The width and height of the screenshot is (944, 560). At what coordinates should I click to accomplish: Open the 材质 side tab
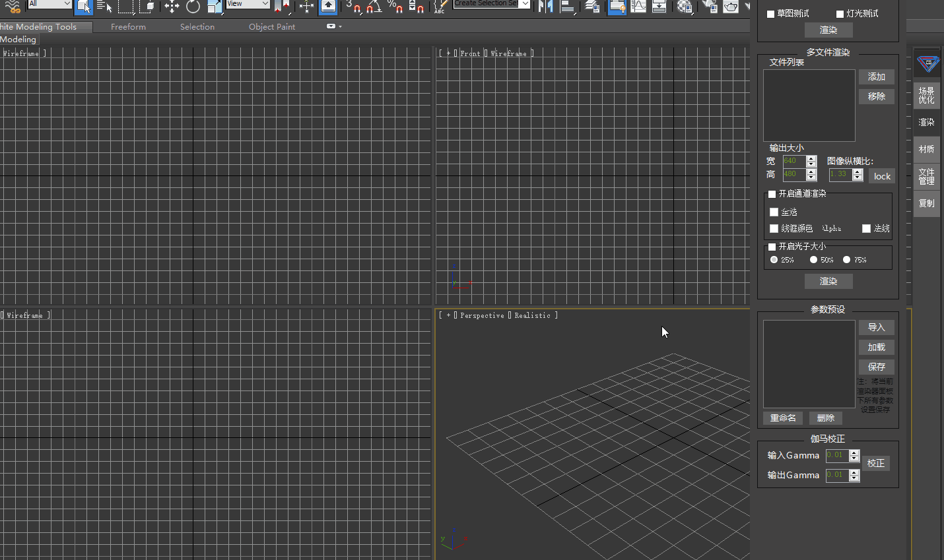click(x=926, y=149)
